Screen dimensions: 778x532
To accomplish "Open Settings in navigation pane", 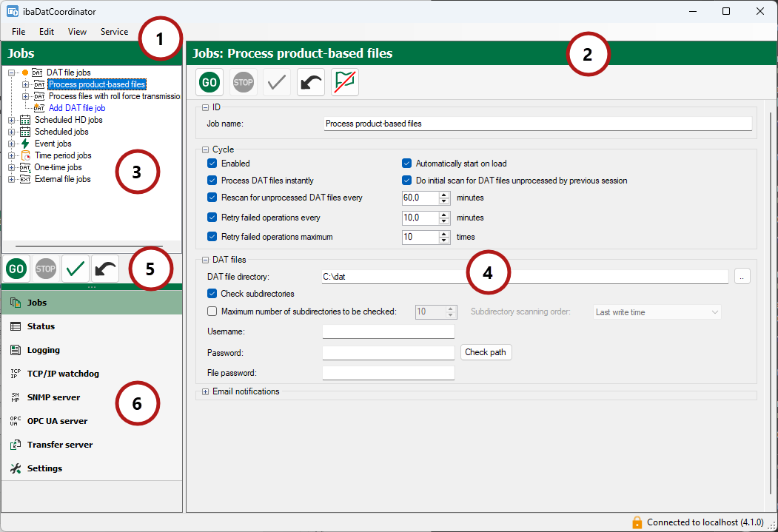I will (92, 468).
